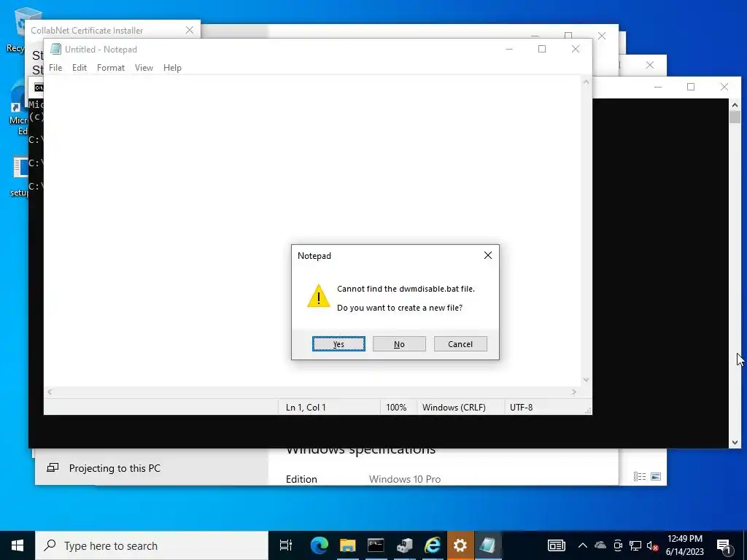The image size is (747, 560).
Task: Open News and interests in the taskbar
Action: [x=556, y=545]
